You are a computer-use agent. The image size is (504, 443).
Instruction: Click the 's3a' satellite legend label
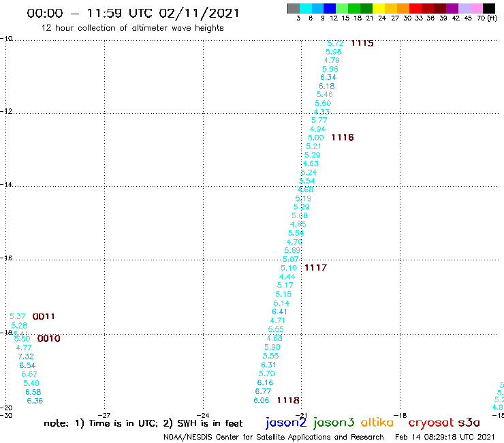(x=469, y=423)
